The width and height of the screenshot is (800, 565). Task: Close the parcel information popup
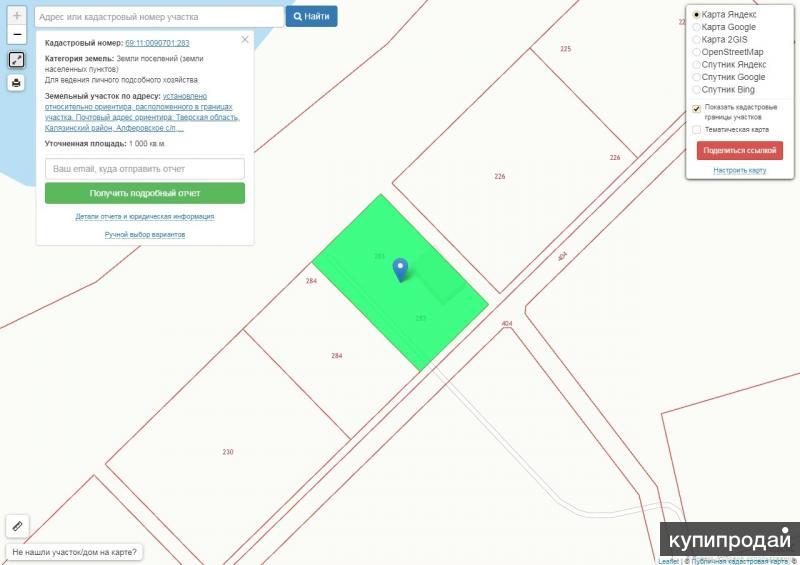click(245, 40)
